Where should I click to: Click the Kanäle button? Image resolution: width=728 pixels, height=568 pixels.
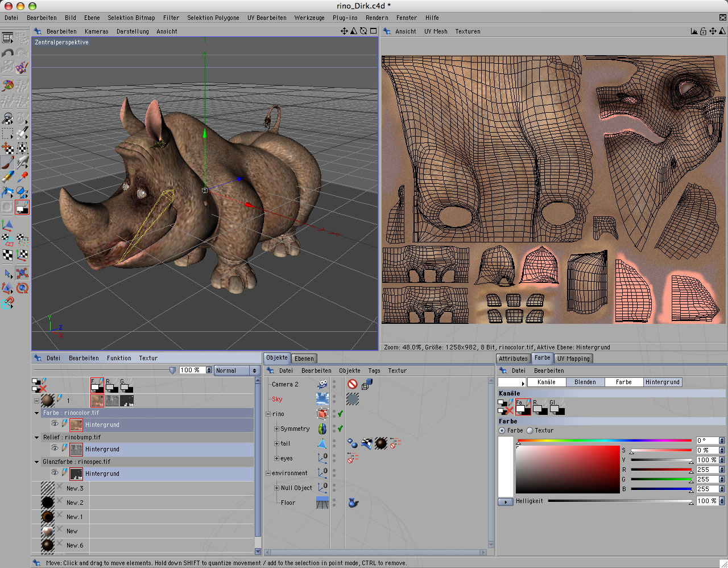point(546,382)
